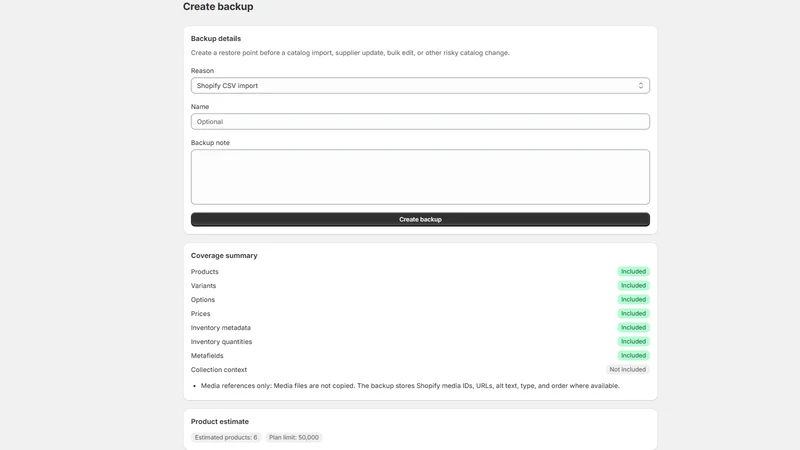Image resolution: width=800 pixels, height=450 pixels.
Task: Click the Create backup page heading
Action: [218, 7]
